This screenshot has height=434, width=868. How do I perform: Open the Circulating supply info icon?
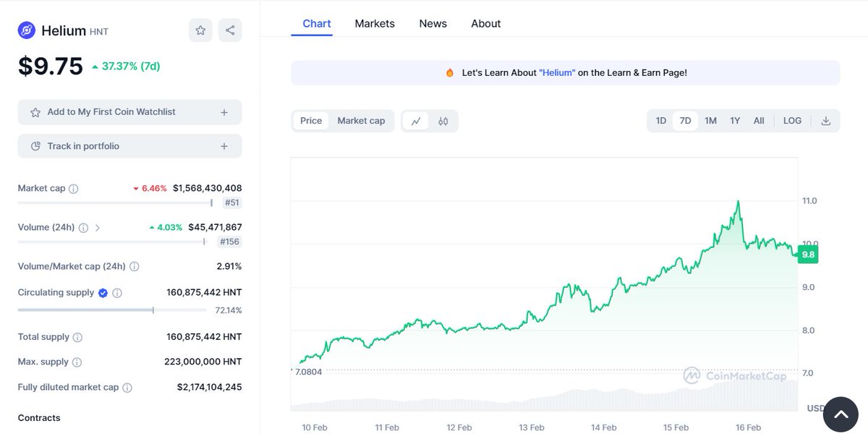point(117,293)
